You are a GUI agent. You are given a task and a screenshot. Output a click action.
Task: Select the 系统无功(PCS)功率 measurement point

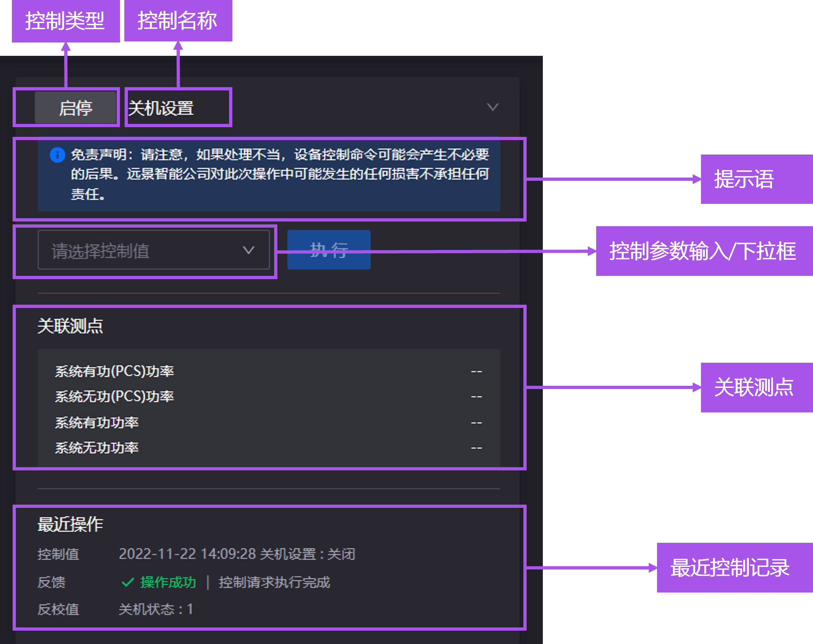[x=114, y=396]
